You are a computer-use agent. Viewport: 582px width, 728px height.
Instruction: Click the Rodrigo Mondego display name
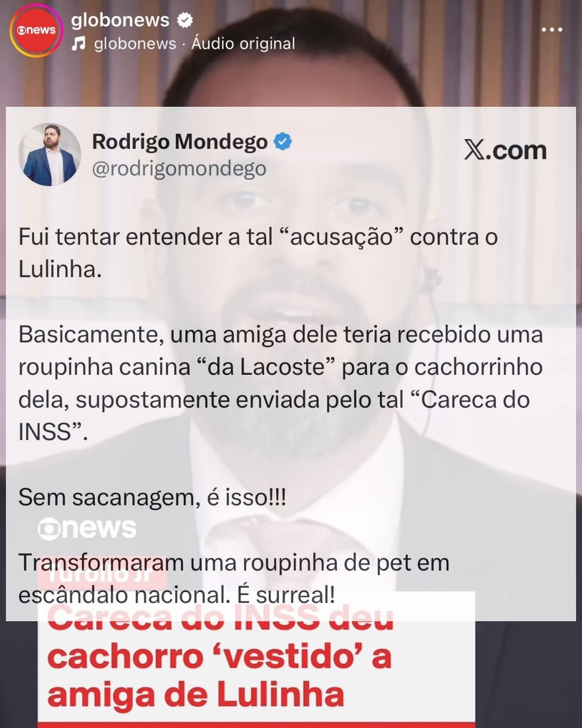(x=179, y=142)
